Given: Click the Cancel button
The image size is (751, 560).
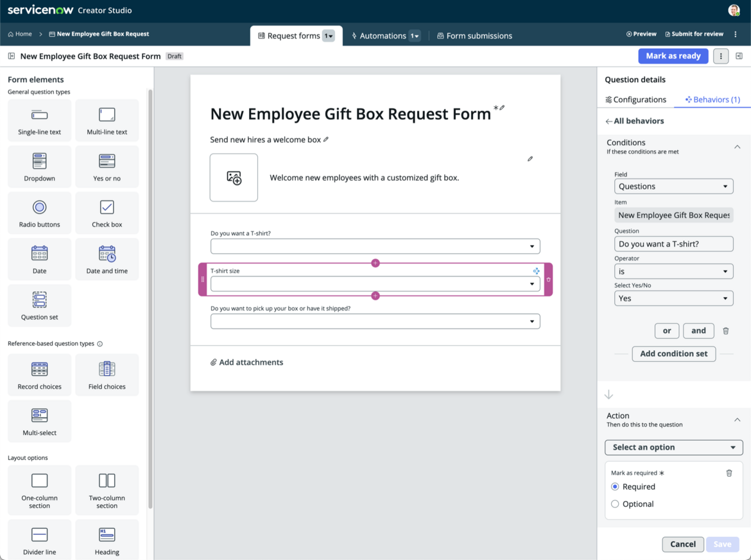Looking at the screenshot, I should pyautogui.click(x=682, y=544).
